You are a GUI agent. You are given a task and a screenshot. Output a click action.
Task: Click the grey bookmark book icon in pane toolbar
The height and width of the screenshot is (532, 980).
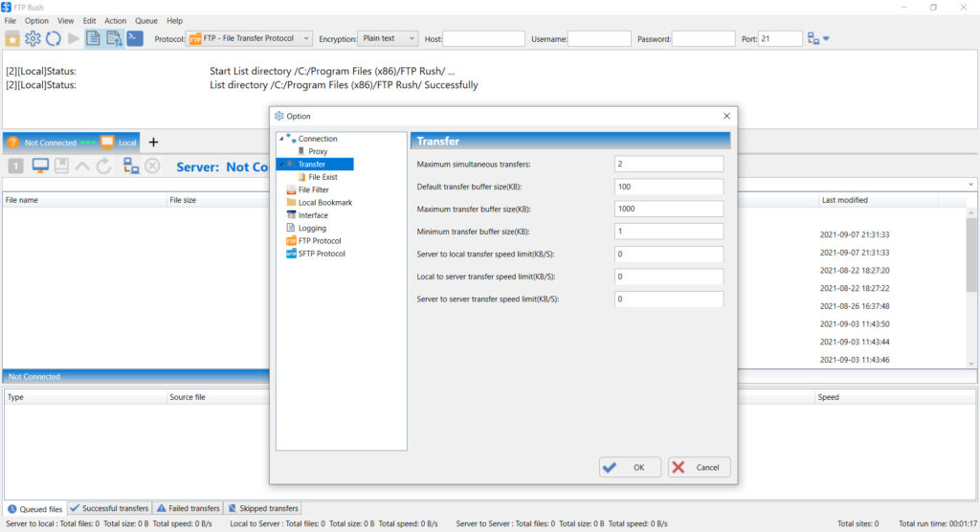pyautogui.click(x=61, y=166)
